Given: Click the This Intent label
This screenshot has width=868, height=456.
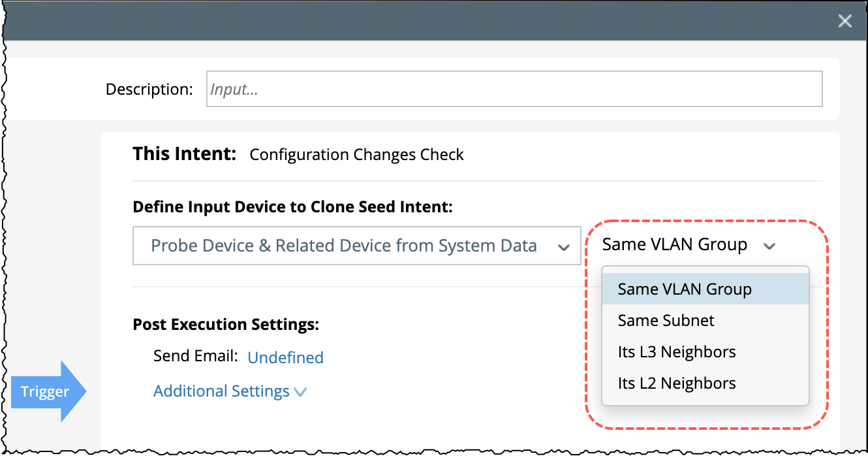Looking at the screenshot, I should click(x=184, y=154).
